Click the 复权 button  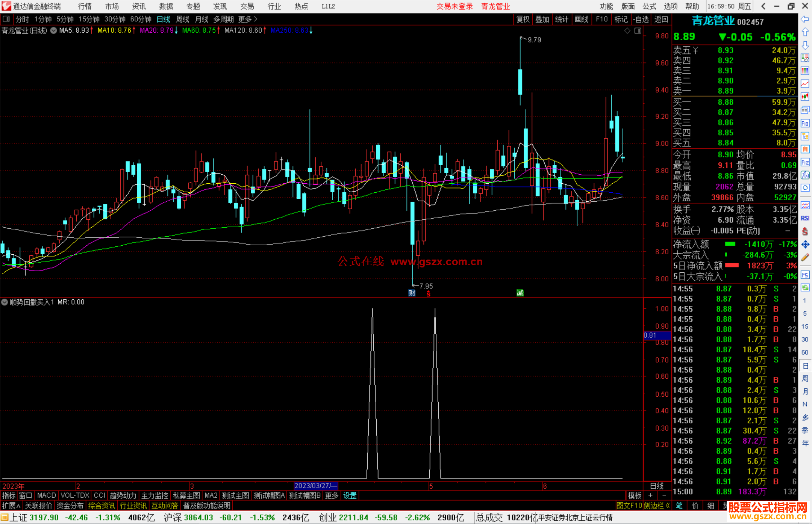(x=523, y=19)
